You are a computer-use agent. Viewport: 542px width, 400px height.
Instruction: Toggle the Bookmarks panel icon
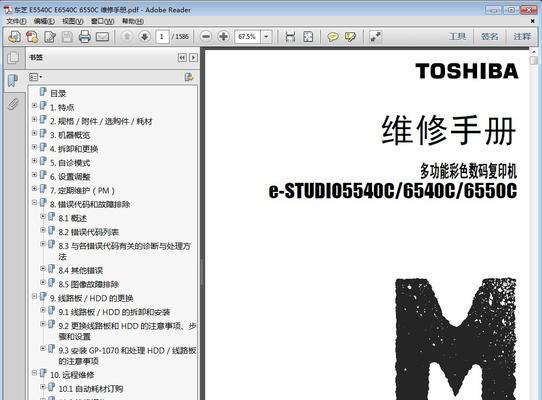coord(13,81)
